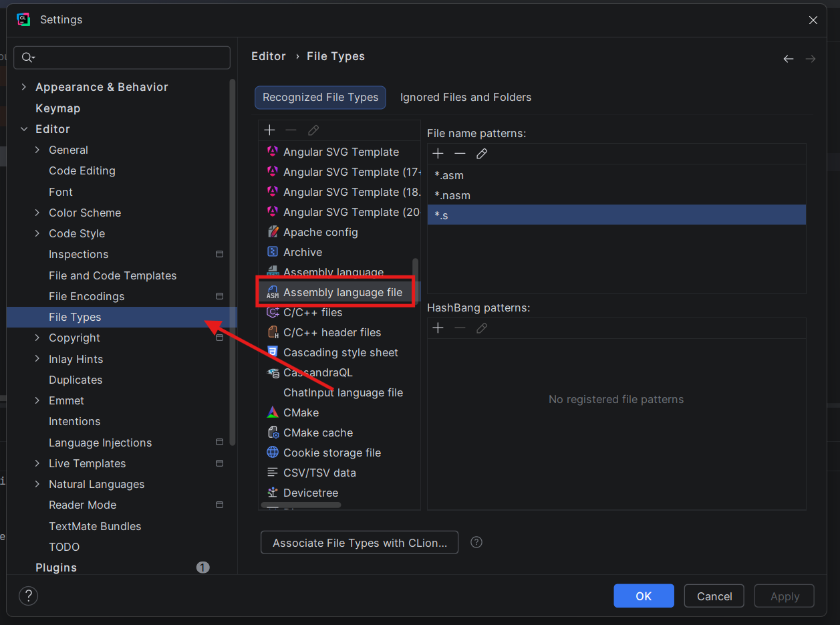Expand the Emmet node
Screen dimensions: 840x625
(37, 400)
